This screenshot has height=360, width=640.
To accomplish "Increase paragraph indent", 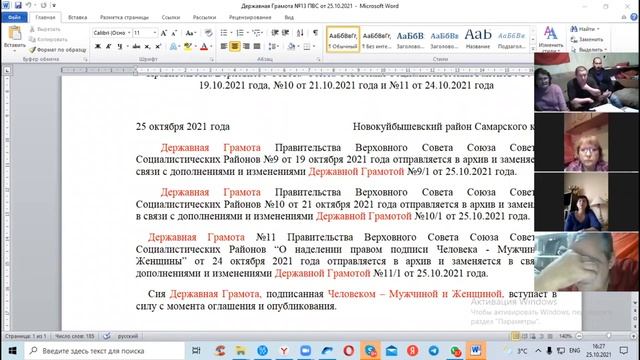I will coord(285,33).
